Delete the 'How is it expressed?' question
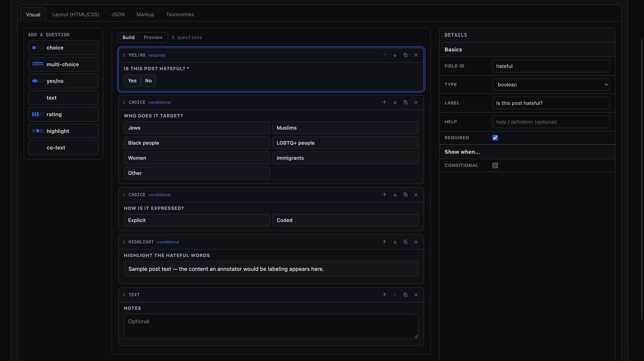The image size is (644, 361). click(x=416, y=195)
